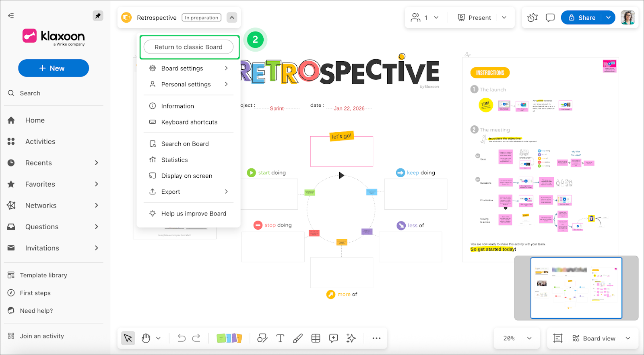
Task: Activate the hand pan tool
Action: [146, 338]
